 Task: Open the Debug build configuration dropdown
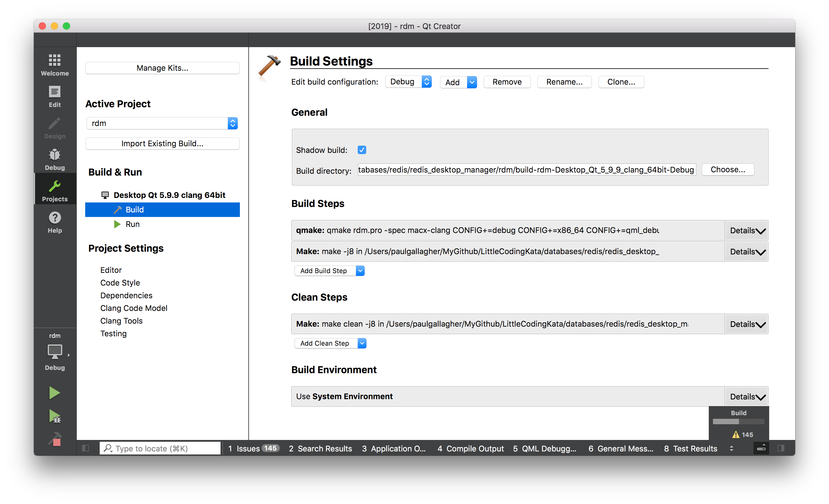(x=408, y=82)
